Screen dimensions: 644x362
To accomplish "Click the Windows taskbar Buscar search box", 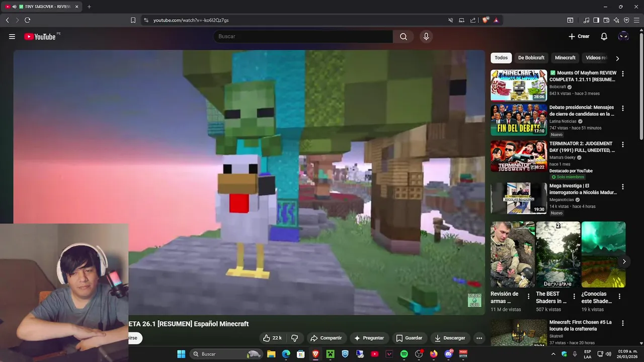I will 225,354.
